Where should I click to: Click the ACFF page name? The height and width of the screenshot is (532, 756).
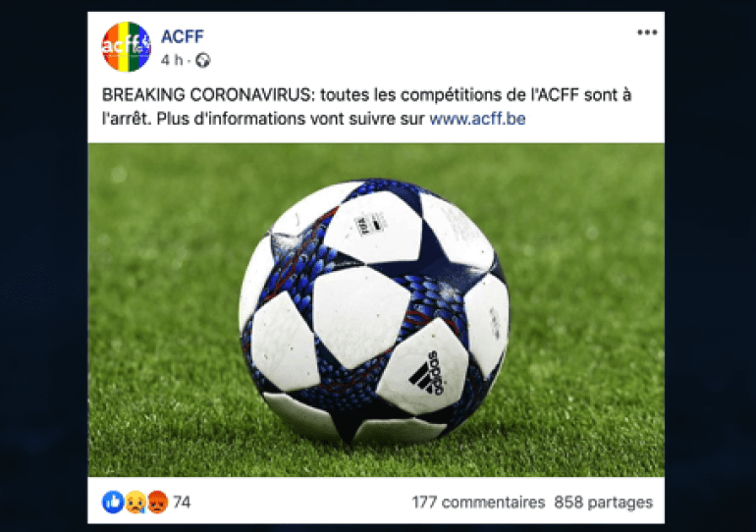tap(183, 36)
